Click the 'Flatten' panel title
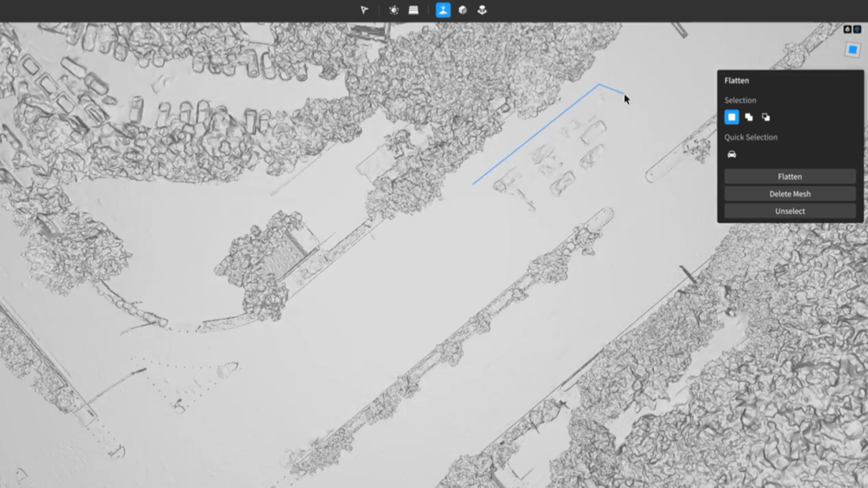This screenshot has width=868, height=488. point(736,81)
